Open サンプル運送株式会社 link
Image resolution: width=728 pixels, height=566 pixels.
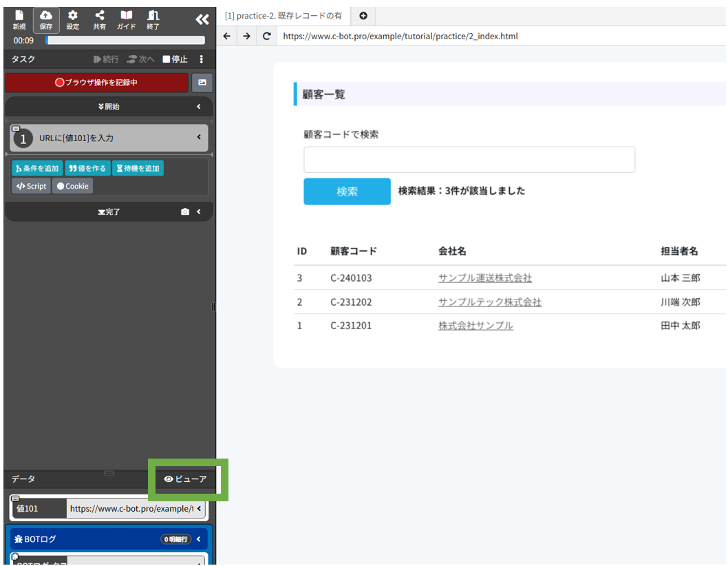click(485, 278)
